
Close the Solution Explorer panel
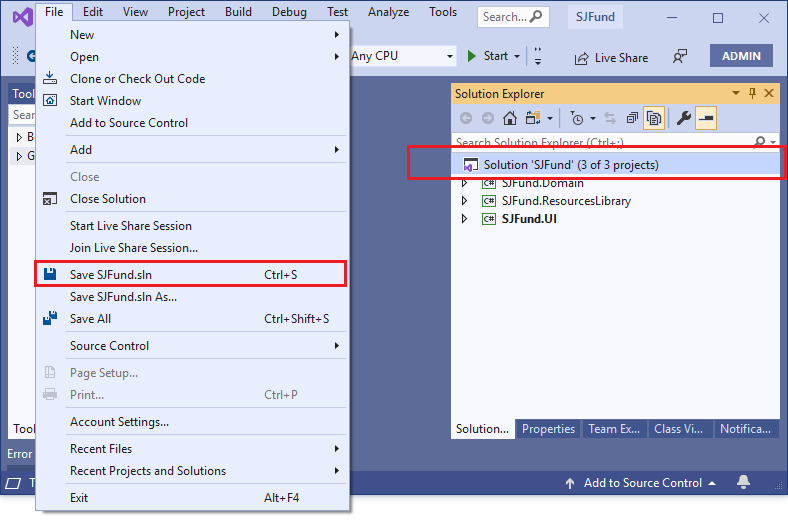[769, 93]
